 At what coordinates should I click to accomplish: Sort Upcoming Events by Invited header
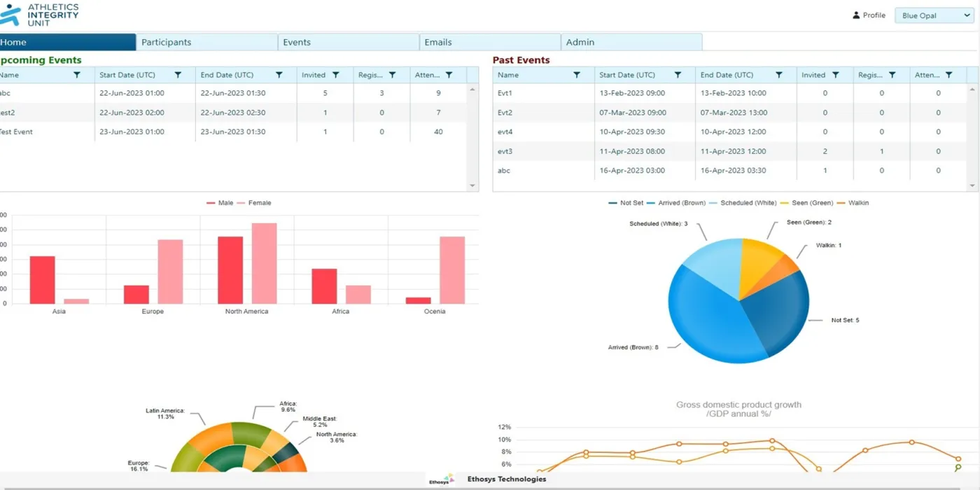click(314, 75)
